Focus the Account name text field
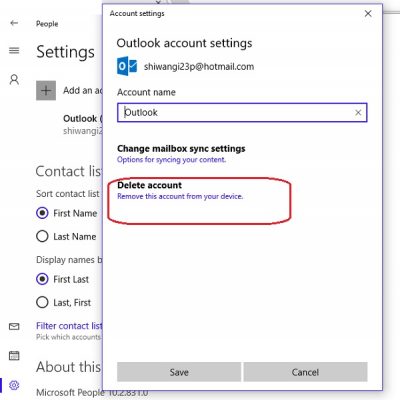 click(242, 113)
